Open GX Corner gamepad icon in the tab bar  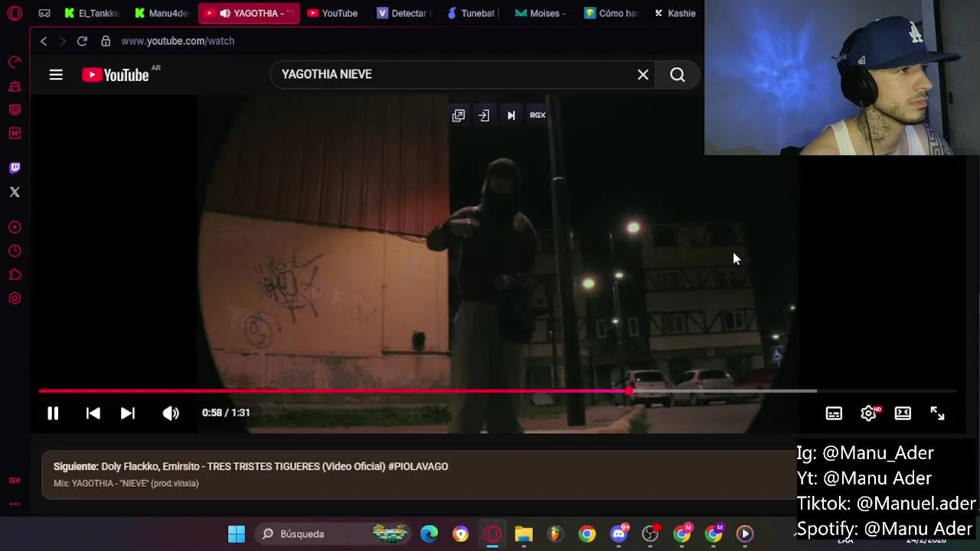click(44, 13)
